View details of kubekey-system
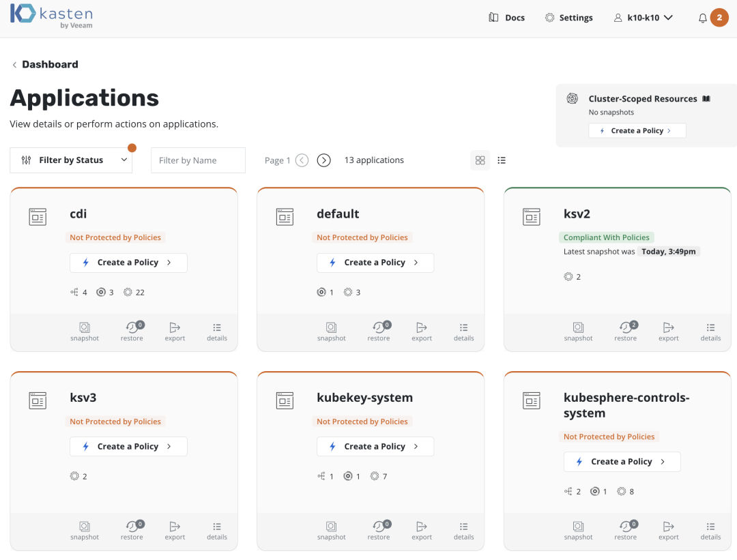Viewport: 737px width, 560px height. point(463,531)
